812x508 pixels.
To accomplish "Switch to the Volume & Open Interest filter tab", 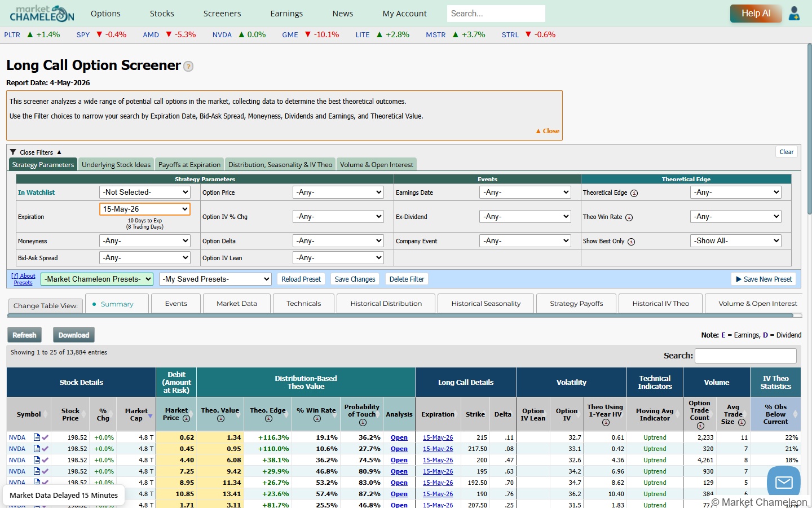I will [377, 165].
